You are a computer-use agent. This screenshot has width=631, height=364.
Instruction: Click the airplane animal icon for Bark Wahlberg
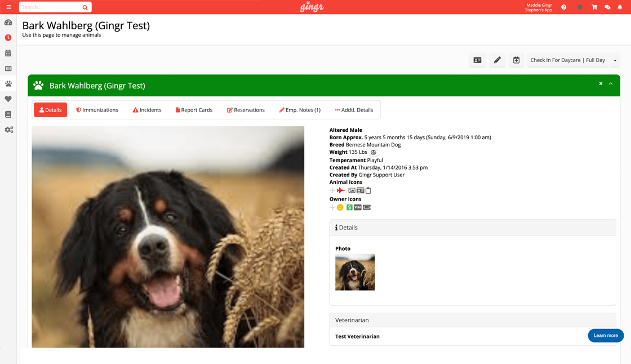340,190
